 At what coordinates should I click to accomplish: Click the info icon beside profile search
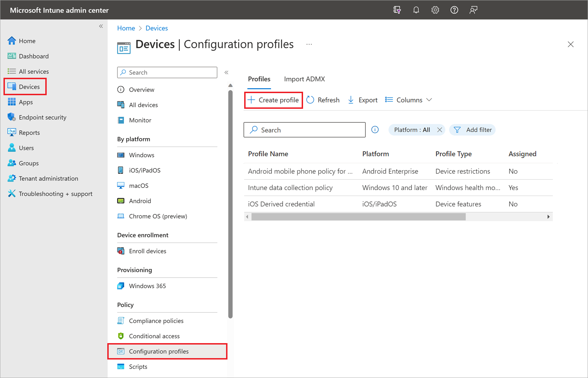coord(375,130)
